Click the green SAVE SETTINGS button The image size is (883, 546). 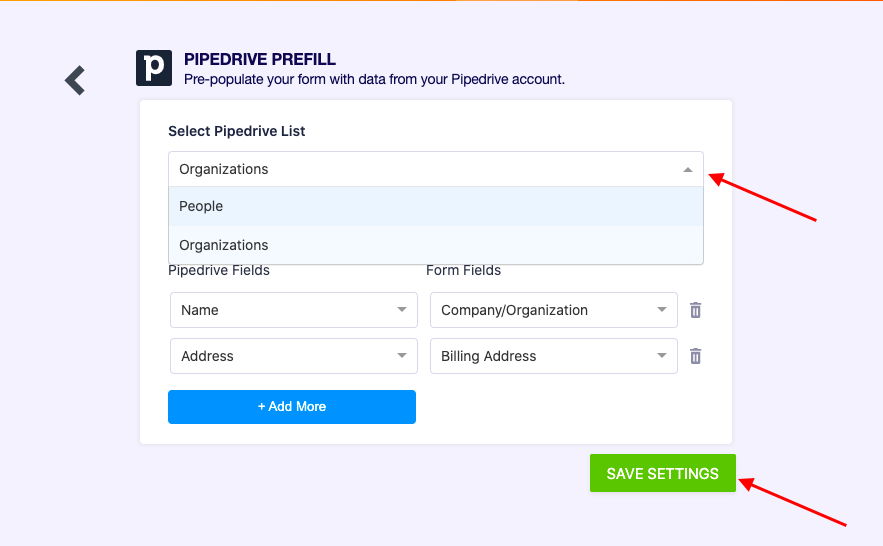[662, 474]
